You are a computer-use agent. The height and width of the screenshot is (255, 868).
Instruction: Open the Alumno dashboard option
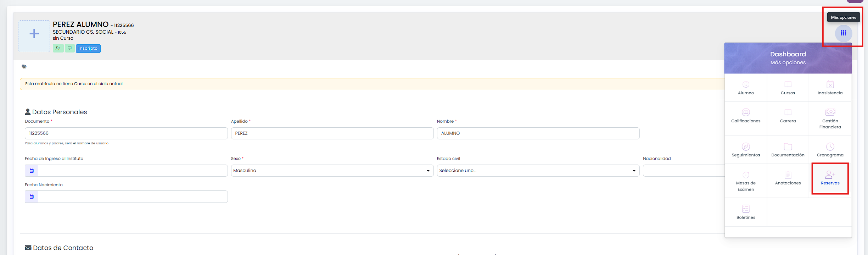click(746, 88)
